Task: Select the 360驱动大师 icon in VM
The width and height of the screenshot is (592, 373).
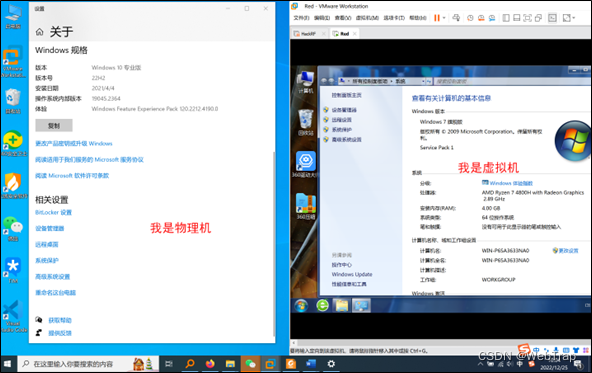Action: tap(305, 165)
